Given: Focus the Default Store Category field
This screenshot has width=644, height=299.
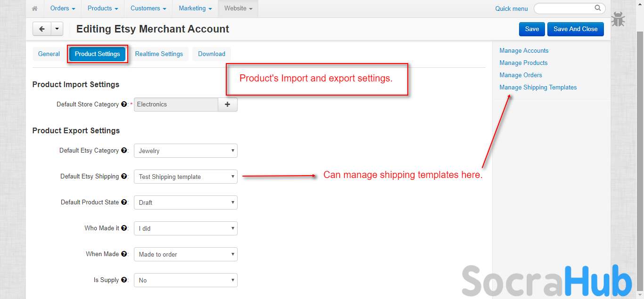Looking at the screenshot, I should [x=176, y=105].
